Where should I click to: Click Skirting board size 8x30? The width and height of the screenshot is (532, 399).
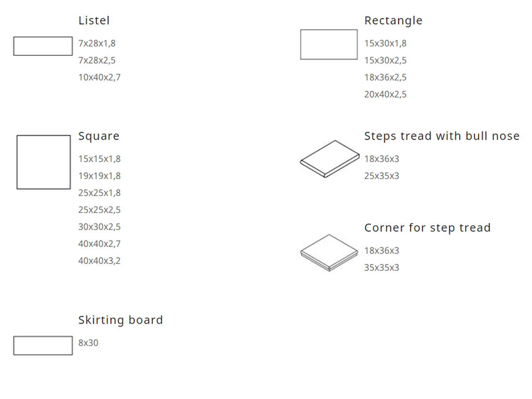(x=88, y=343)
